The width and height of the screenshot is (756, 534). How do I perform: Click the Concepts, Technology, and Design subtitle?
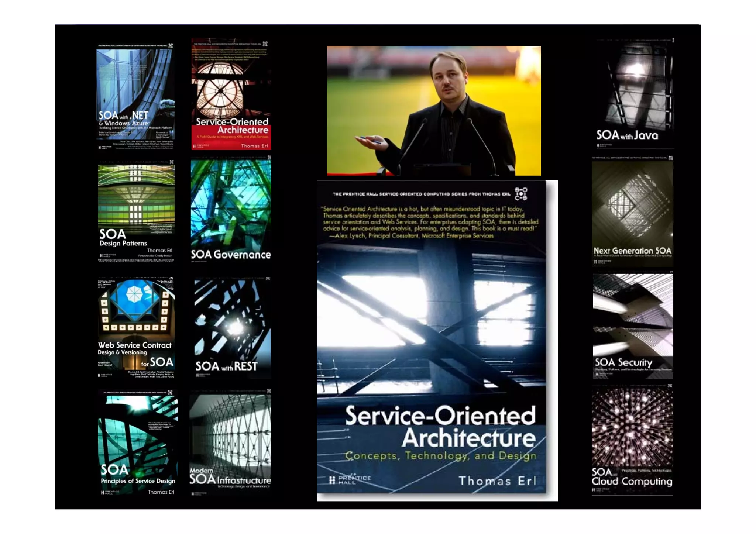pyautogui.click(x=440, y=456)
